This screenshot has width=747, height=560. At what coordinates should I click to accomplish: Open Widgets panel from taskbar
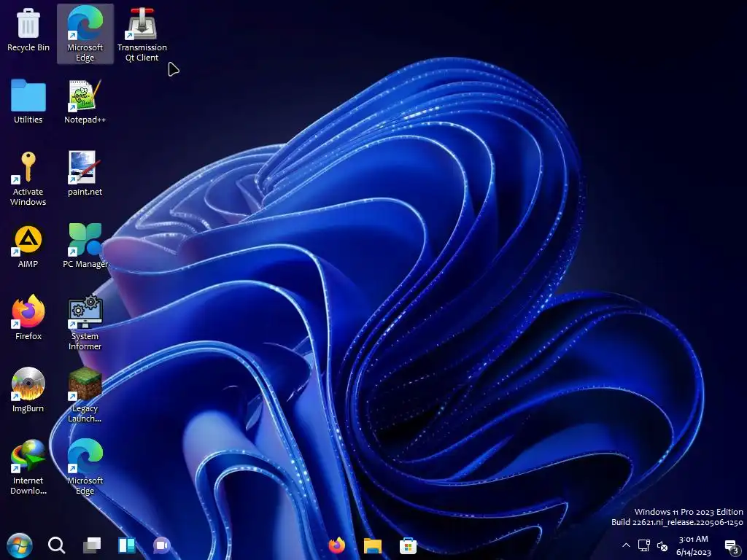tap(127, 545)
